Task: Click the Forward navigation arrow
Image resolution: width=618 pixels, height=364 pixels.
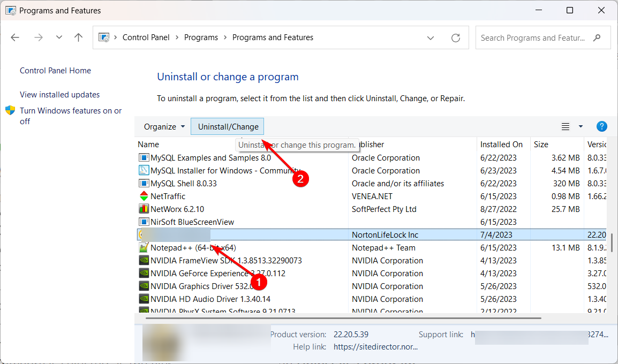Action: pos(38,37)
